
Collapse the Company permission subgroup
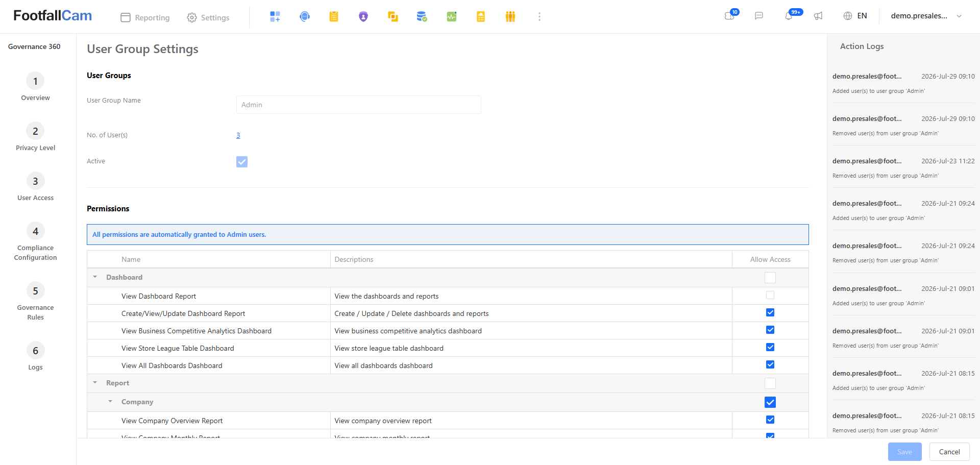pyautogui.click(x=110, y=402)
